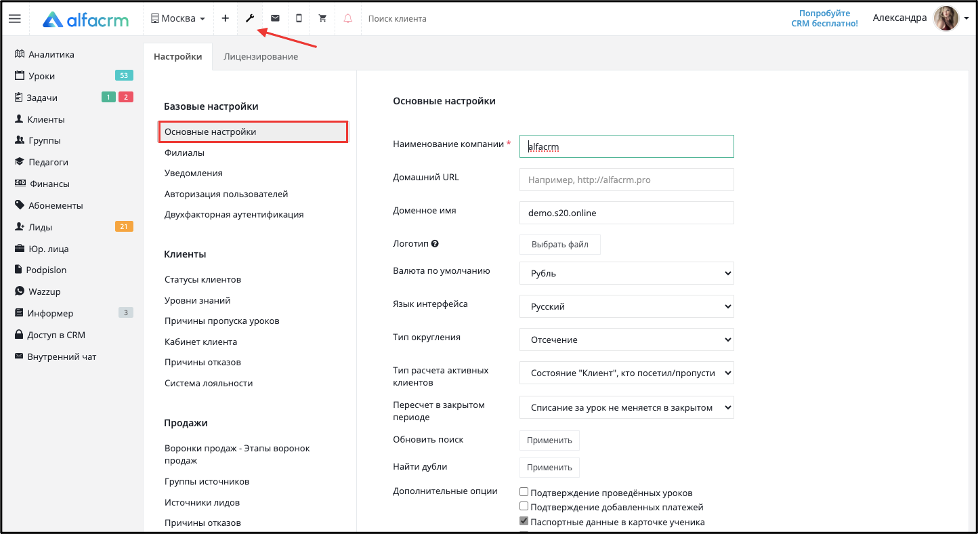
Task: Open the notification bell icon
Action: 348,18
